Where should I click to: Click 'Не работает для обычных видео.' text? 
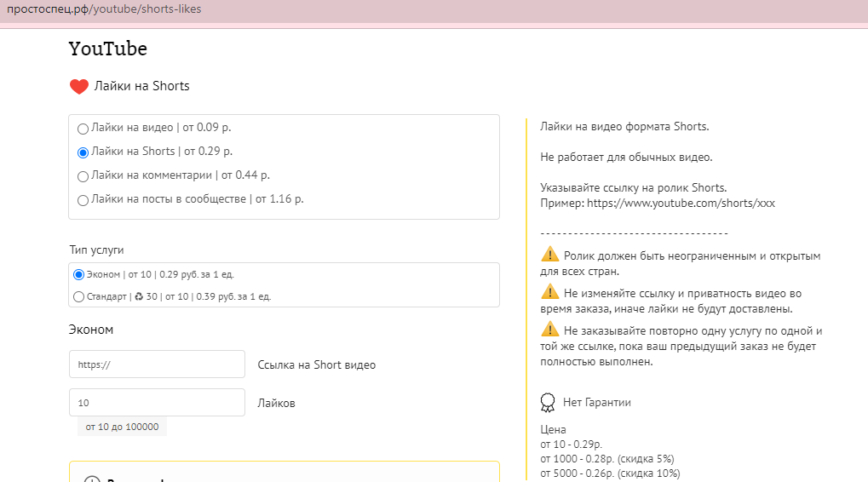click(626, 158)
